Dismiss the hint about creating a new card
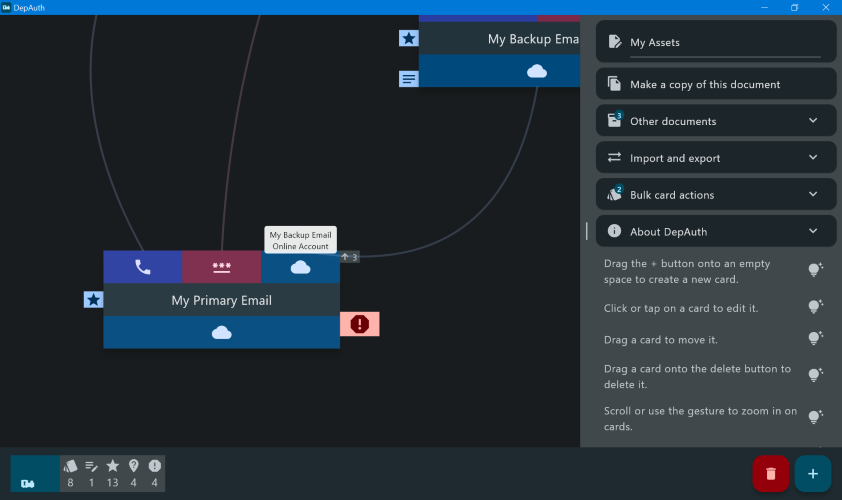Viewport: 842px width, 500px height. pos(815,270)
